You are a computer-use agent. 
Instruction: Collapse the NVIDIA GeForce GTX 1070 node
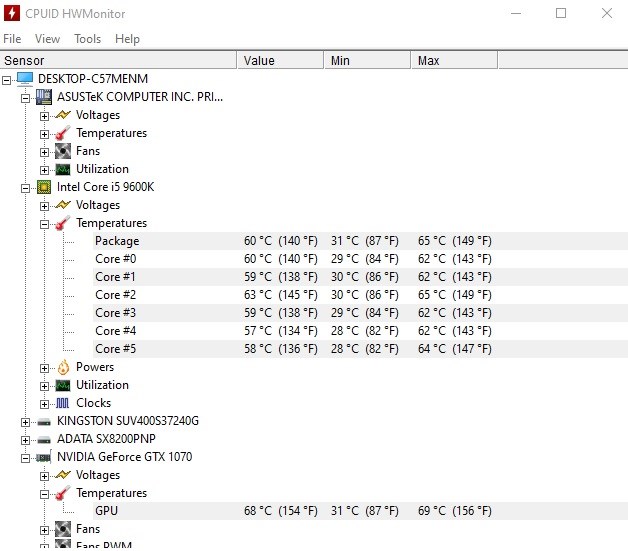coord(25,458)
